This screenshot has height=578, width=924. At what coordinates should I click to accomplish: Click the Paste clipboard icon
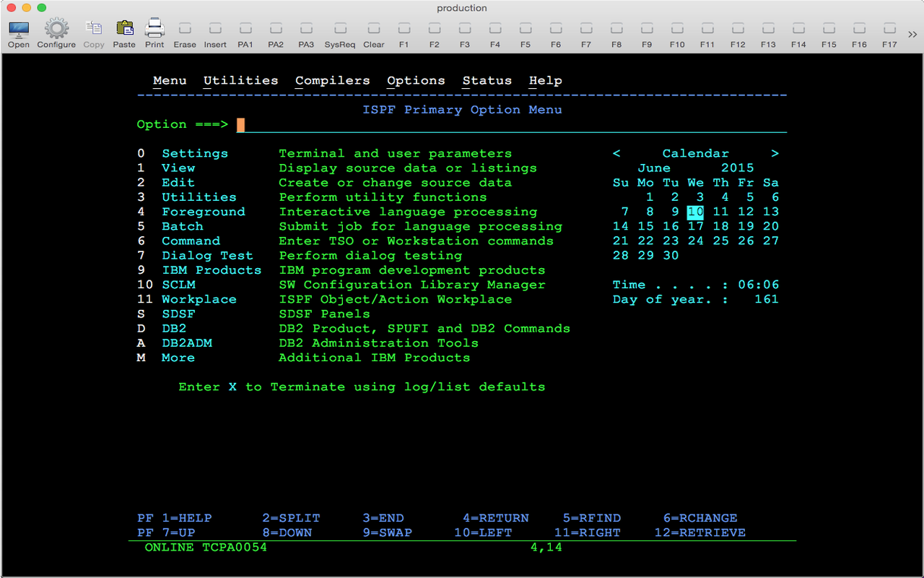point(124,33)
